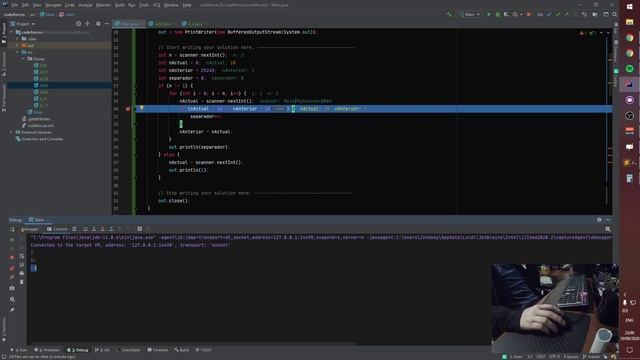Collapse the codeforces root project node
The image size is (640, 360).
[12, 32]
